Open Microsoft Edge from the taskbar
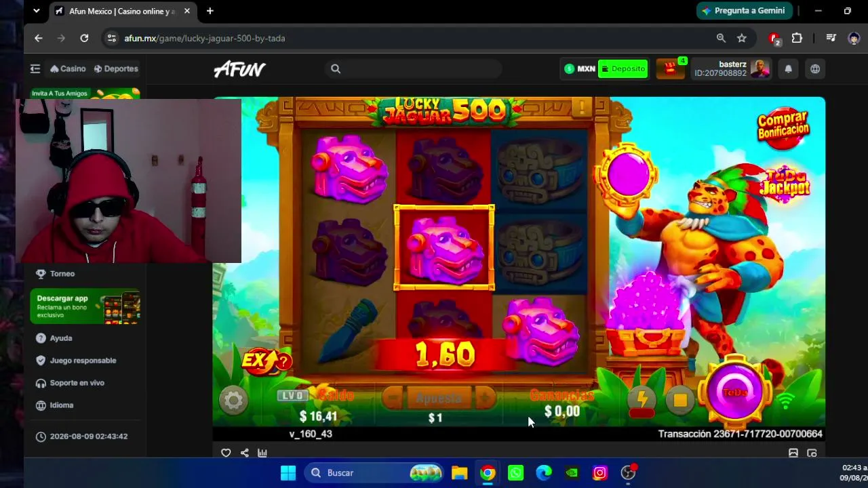This screenshot has width=868, height=488. (x=544, y=472)
